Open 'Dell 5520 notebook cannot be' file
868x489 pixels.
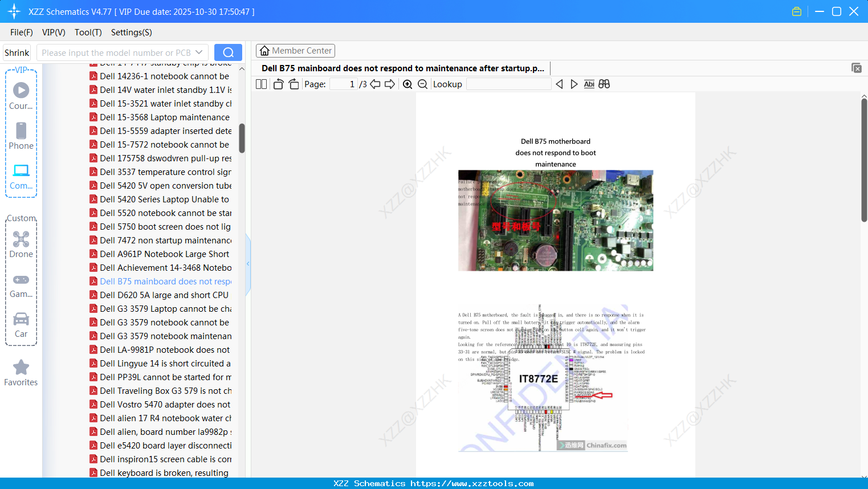[161, 213]
